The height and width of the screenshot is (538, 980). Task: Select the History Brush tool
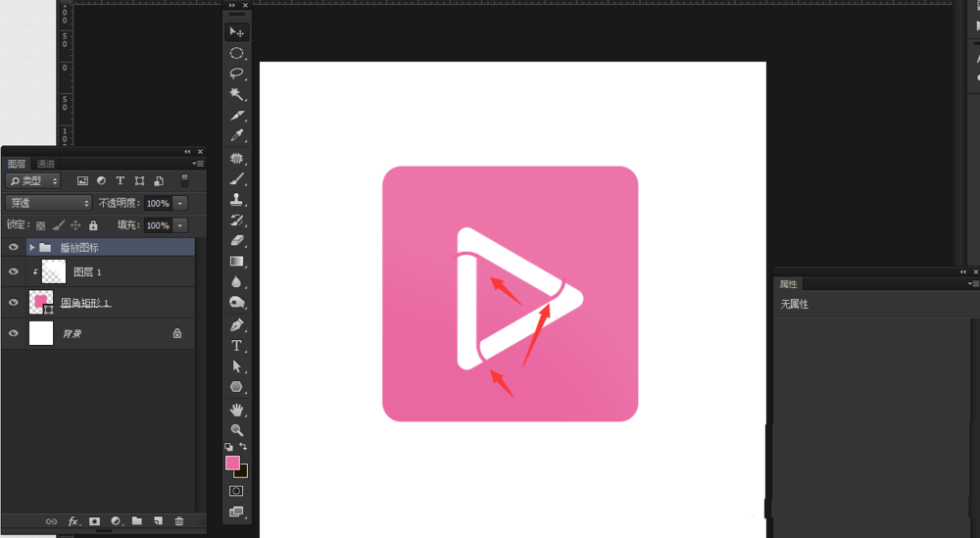(237, 220)
